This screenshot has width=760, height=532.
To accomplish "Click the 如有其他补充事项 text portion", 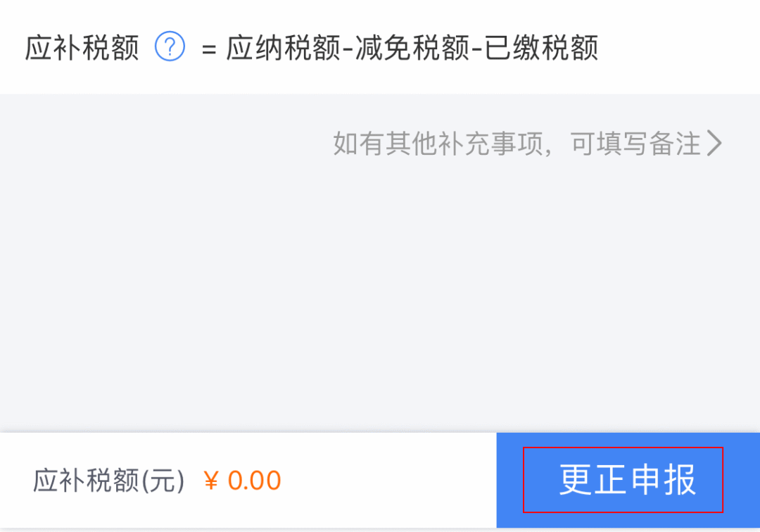I will [438, 144].
